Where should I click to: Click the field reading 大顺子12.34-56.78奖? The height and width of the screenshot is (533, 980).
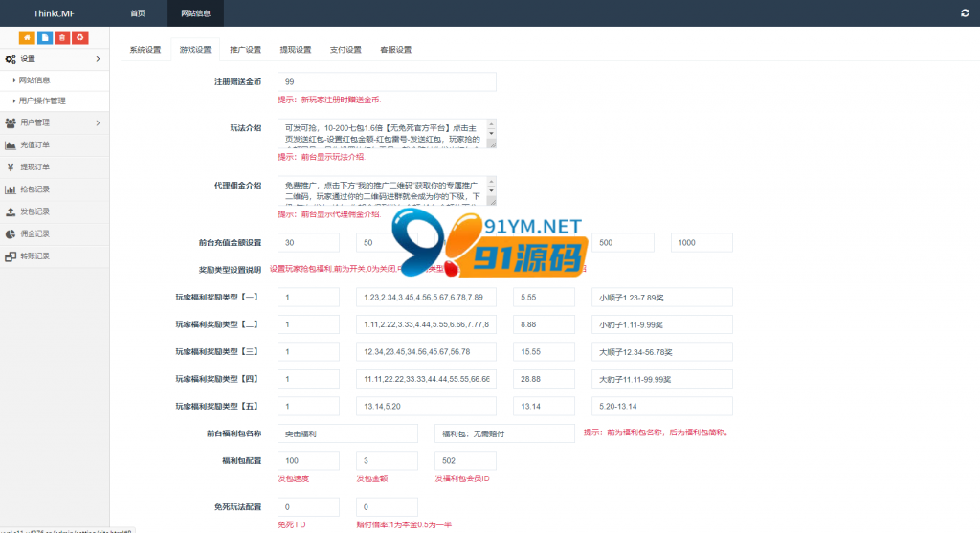tap(662, 352)
